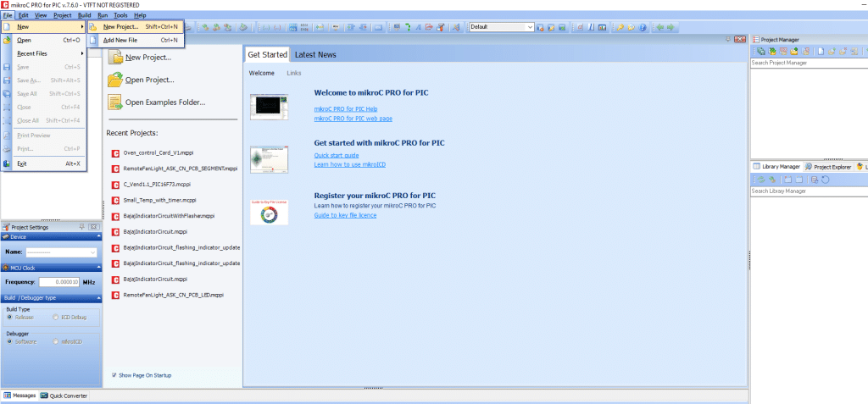Image resolution: width=868 pixels, height=404 pixels.
Task: Click the Guide to Key File License thumbnail
Action: coord(269,212)
